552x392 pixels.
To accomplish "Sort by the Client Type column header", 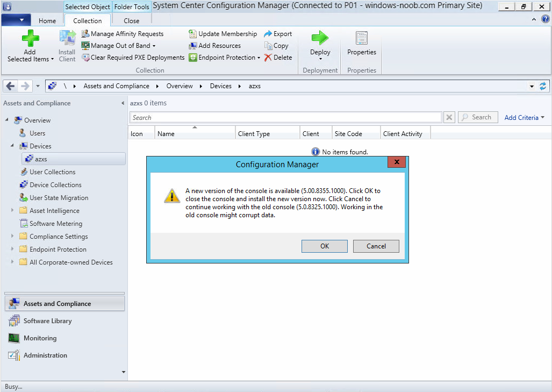I will click(267, 132).
